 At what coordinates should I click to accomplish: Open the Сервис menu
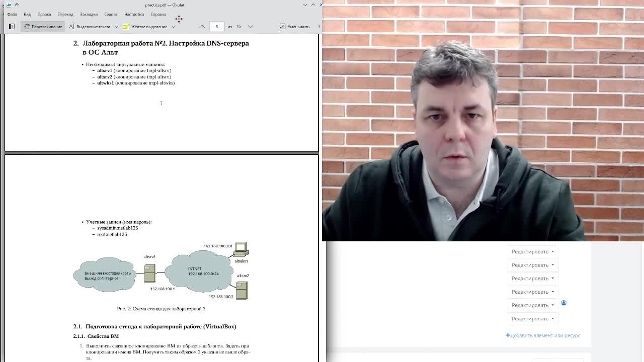coord(111,14)
